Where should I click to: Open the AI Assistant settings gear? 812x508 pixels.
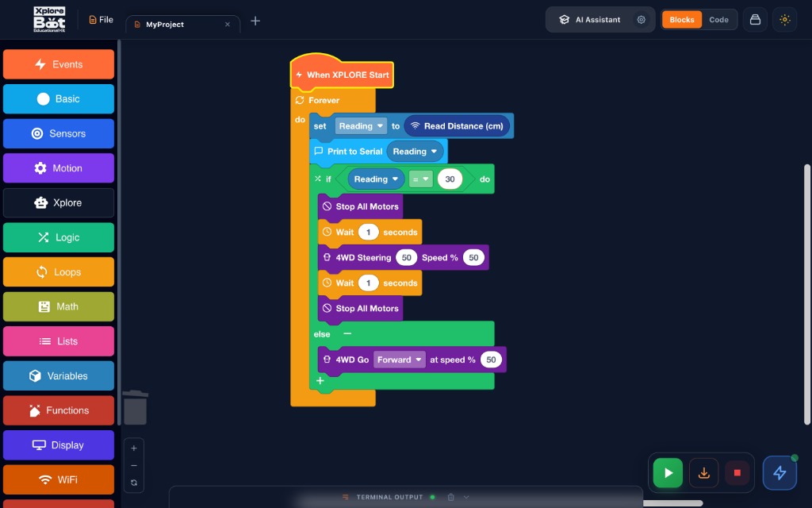click(641, 19)
